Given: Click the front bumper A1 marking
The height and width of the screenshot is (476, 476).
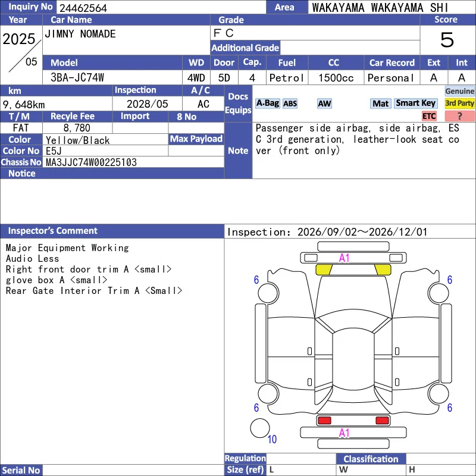Looking at the screenshot, I should (x=345, y=258).
